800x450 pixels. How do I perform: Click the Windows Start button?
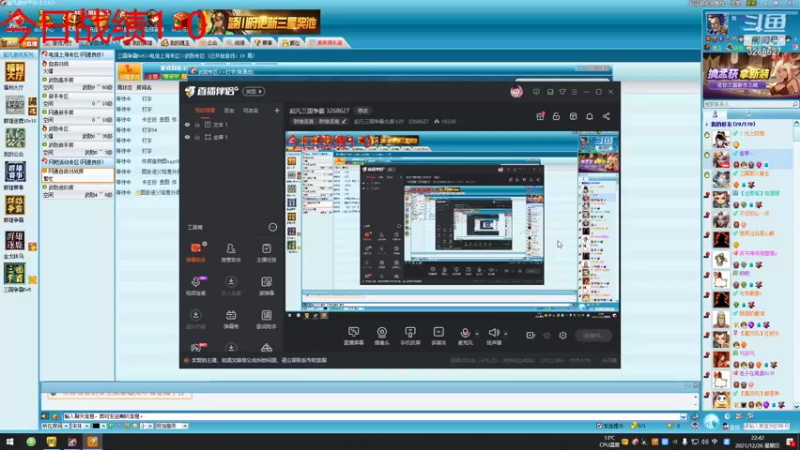click(x=9, y=441)
